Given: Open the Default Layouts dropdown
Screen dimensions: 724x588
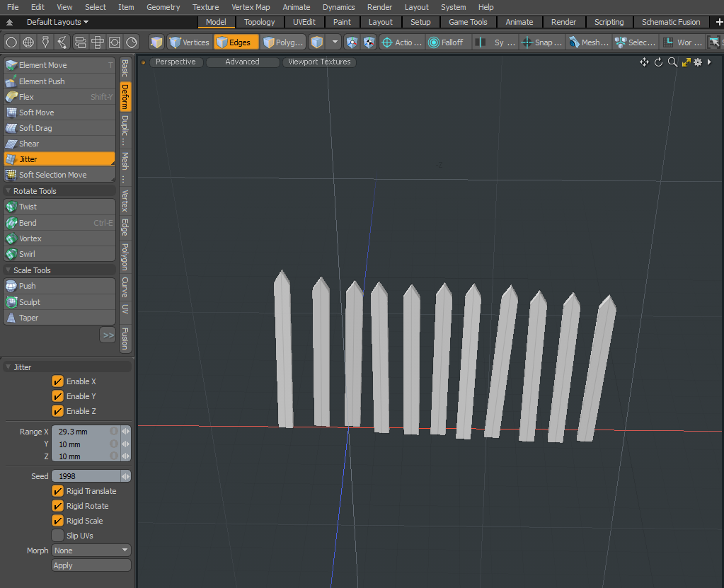Looking at the screenshot, I should 57,22.
